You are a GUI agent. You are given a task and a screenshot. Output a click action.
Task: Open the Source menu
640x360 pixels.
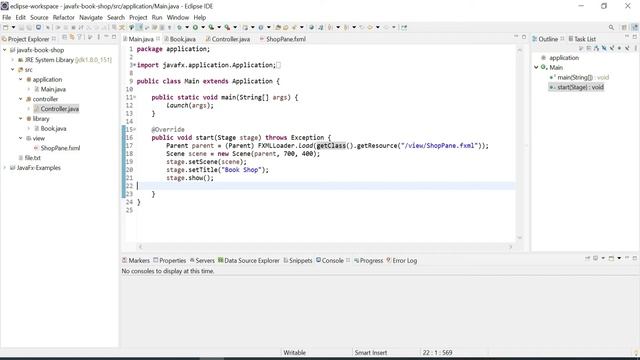[39, 18]
